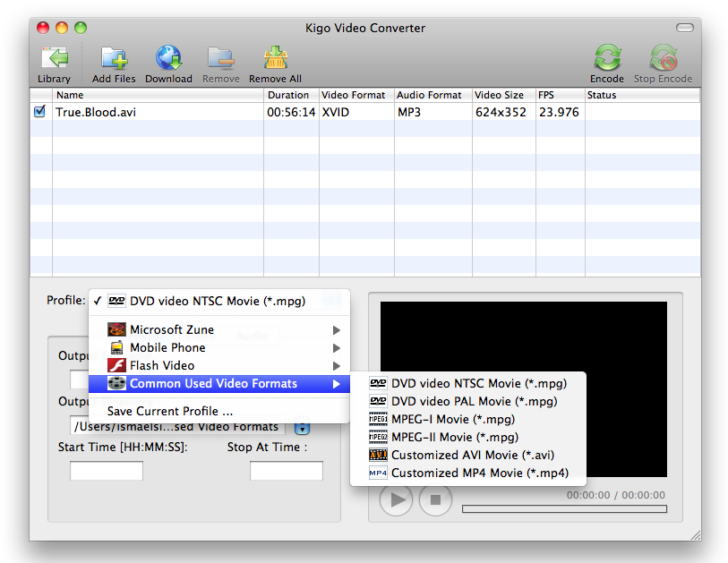The height and width of the screenshot is (563, 728).
Task: Click the MPEG1 icon in submenu
Action: click(x=378, y=419)
